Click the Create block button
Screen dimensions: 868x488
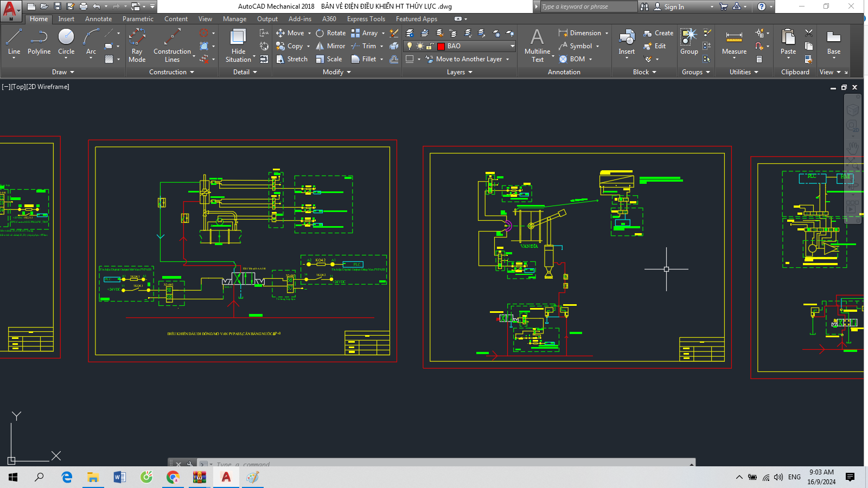[658, 33]
